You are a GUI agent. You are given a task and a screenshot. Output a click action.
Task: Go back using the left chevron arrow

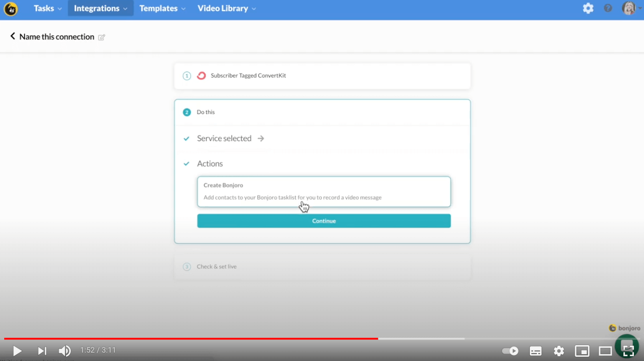tap(13, 36)
